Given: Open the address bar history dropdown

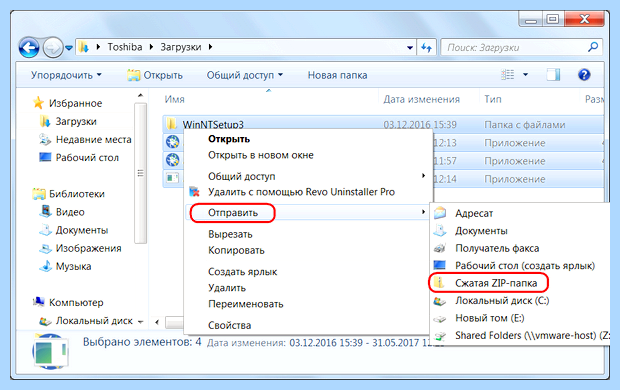Looking at the screenshot, I should tap(410, 48).
